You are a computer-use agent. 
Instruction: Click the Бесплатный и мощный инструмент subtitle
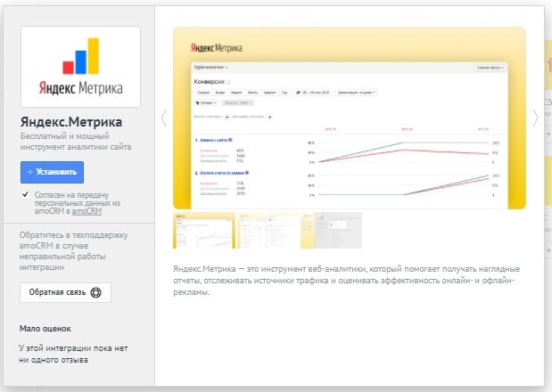pos(76,142)
